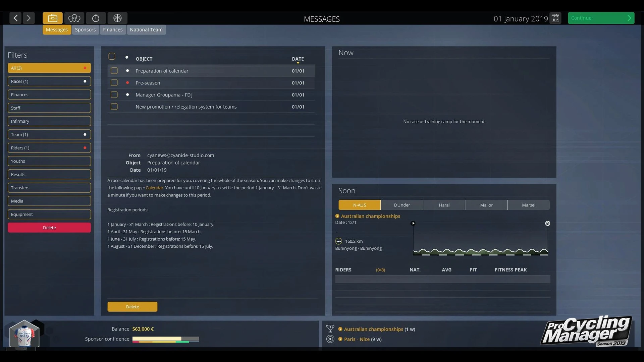Check the Manager Groupama - FDJ checkbox
Viewport: 644px width, 362px height.
(114, 95)
